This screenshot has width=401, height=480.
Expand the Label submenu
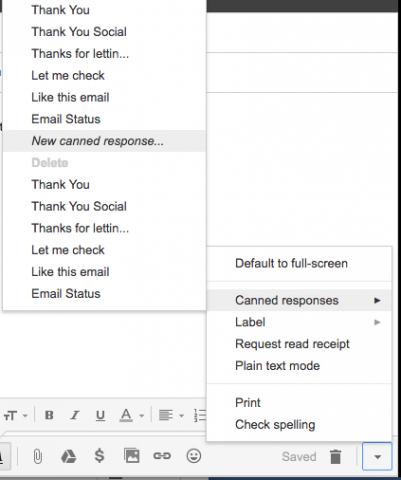pos(299,322)
